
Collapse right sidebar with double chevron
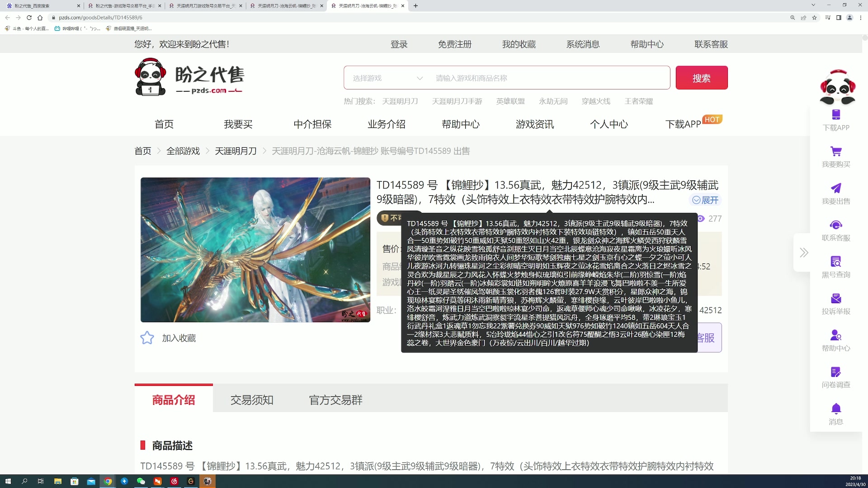803,253
